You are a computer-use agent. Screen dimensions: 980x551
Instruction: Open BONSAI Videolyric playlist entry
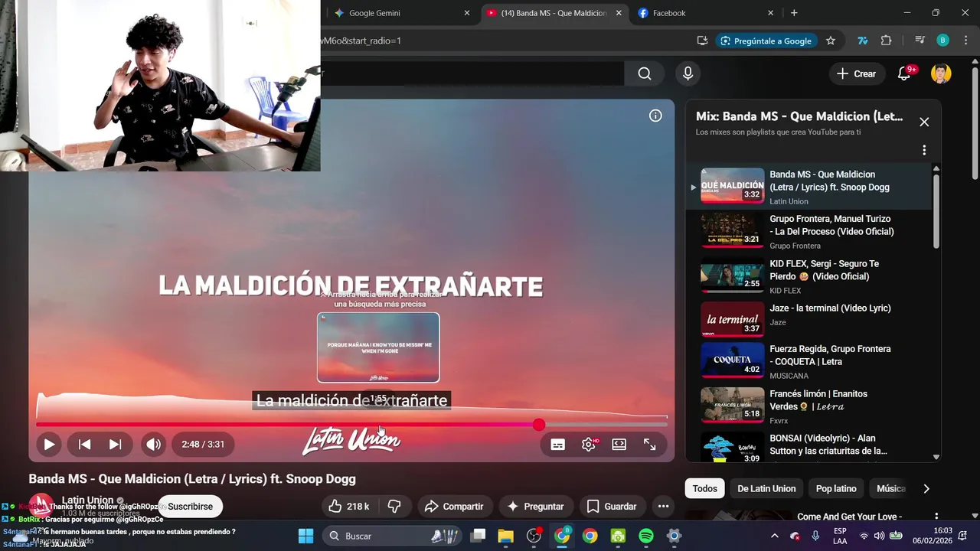(808, 447)
